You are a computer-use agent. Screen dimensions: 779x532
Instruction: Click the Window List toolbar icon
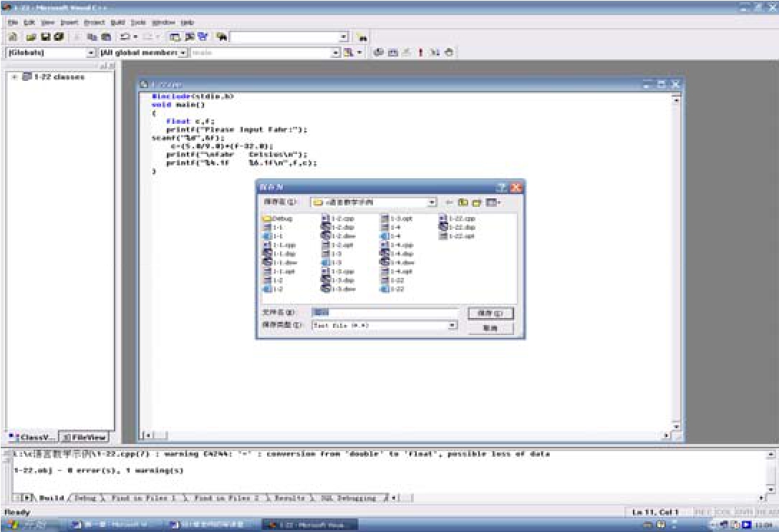tap(203, 37)
